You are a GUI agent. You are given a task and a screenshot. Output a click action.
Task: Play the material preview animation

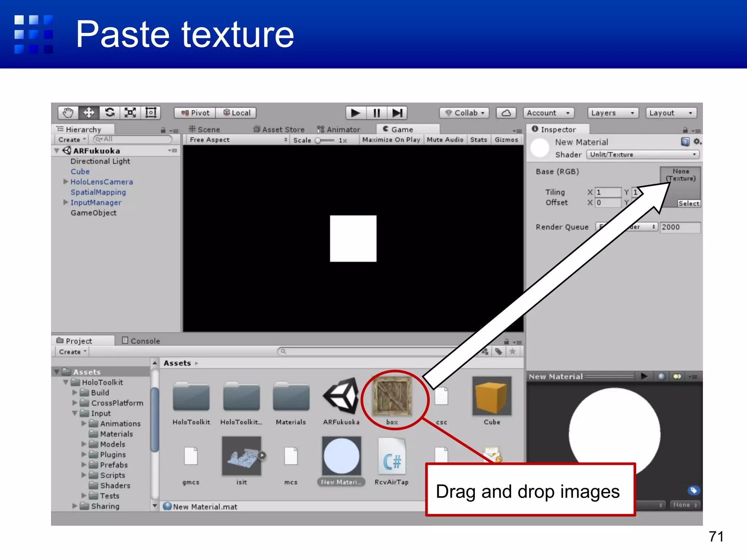[645, 376]
